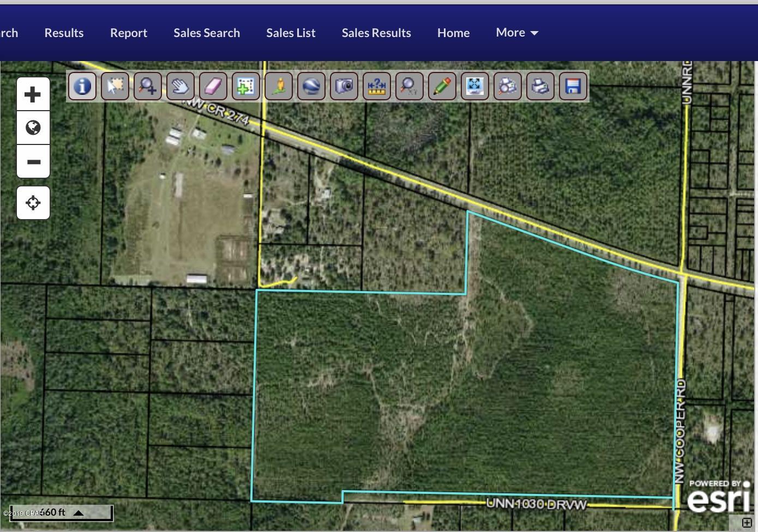Zoom out using the minus control

click(x=33, y=161)
